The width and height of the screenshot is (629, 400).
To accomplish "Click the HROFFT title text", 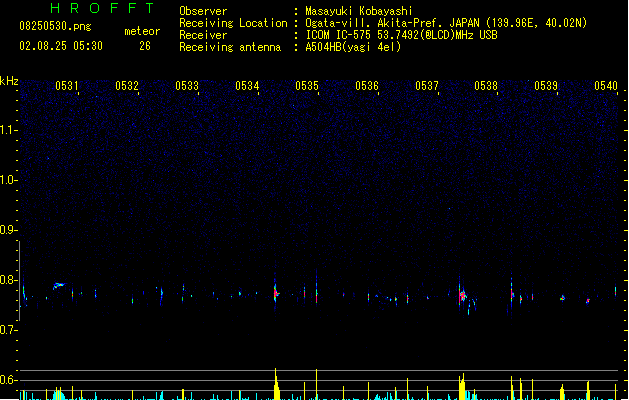I will pyautogui.click(x=102, y=8).
